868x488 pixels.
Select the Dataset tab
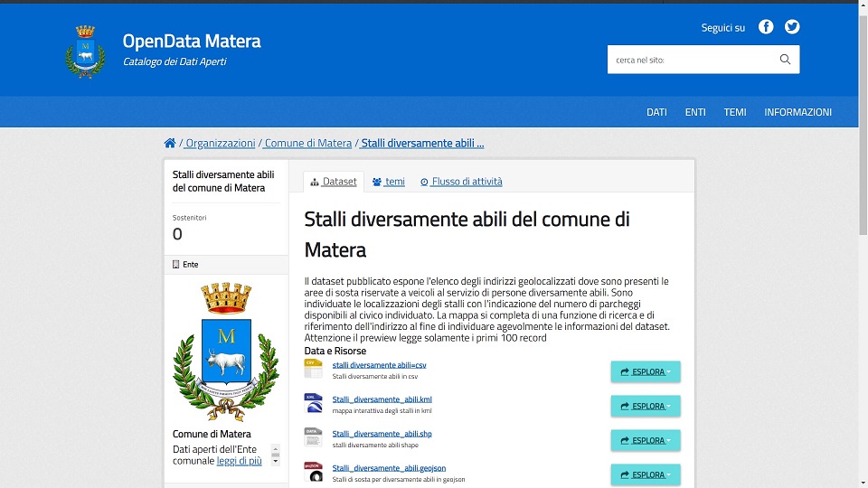[x=334, y=182]
